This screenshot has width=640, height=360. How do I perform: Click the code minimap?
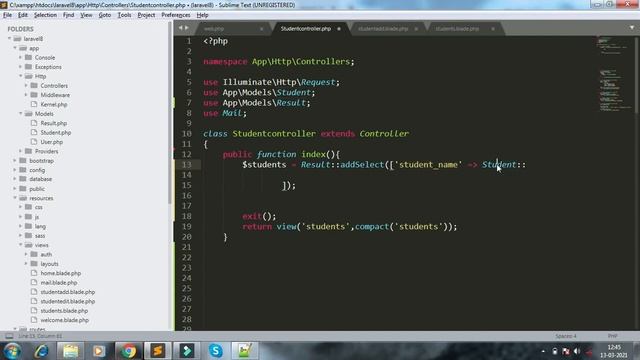point(615,73)
